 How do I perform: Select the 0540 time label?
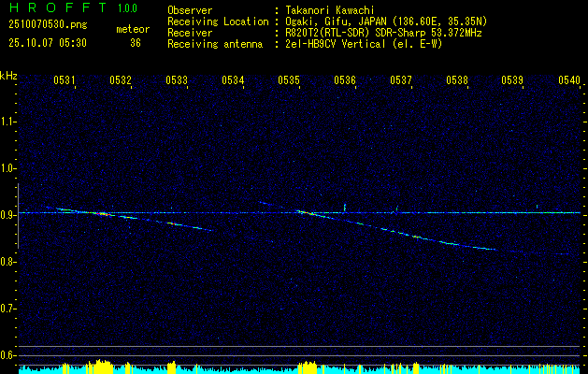click(x=568, y=81)
